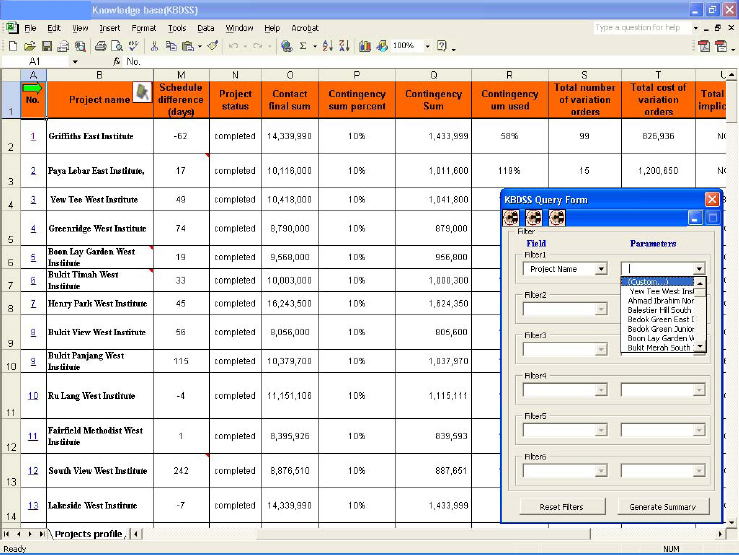This screenshot has width=739, height=555.
Task: Click the first icon in KBDSS Query Form
Action: click(511, 218)
